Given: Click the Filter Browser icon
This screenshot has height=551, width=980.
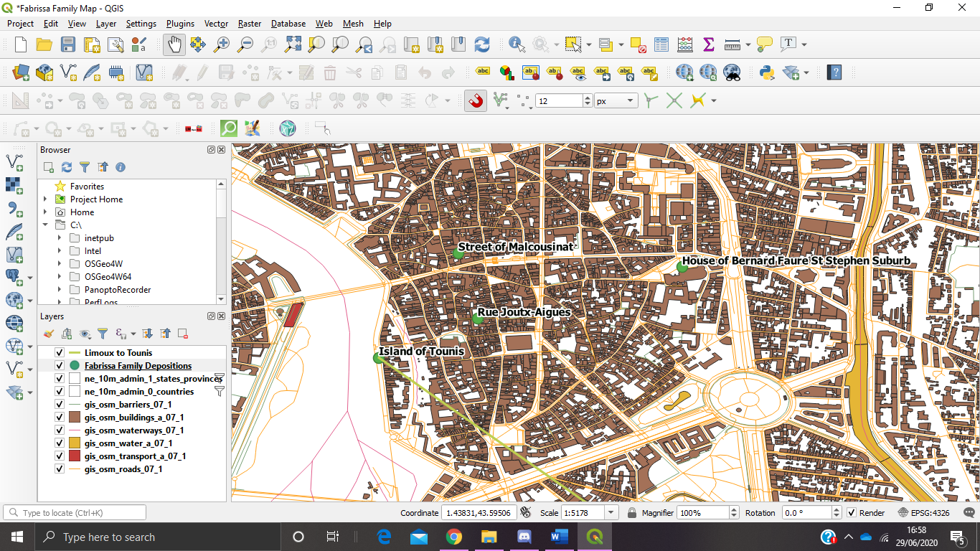Looking at the screenshot, I should pos(85,167).
